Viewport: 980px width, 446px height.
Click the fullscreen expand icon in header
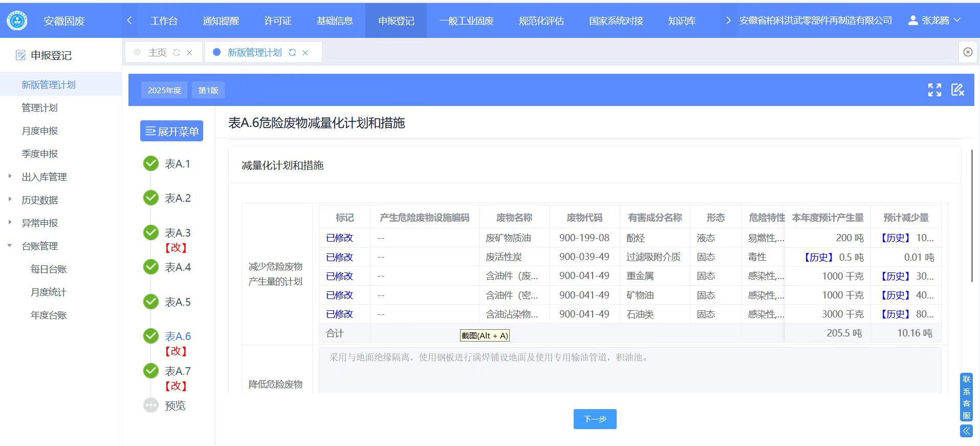pos(934,90)
